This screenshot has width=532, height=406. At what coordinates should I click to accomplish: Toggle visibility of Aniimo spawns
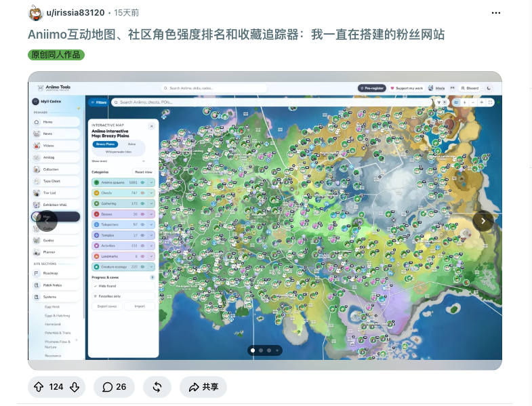[143, 182]
